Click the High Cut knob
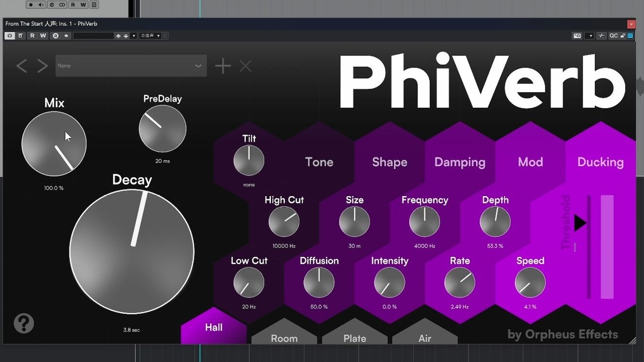 (x=284, y=222)
